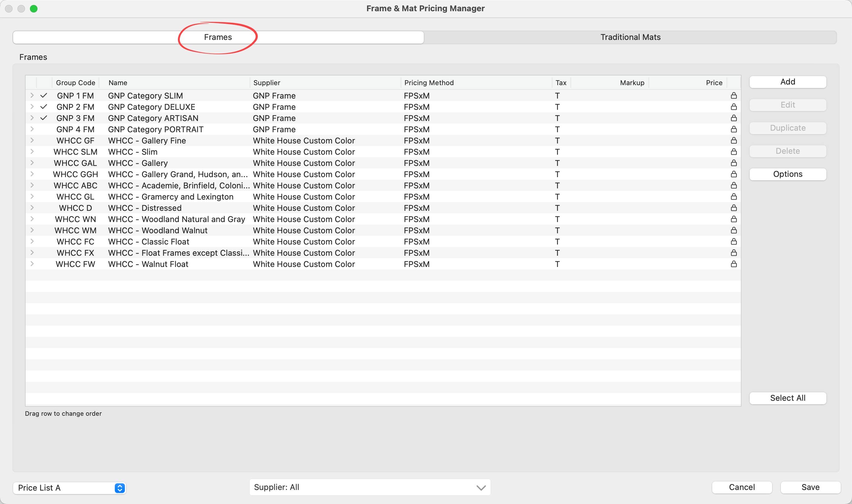The height and width of the screenshot is (504, 852).
Task: Click lock icon for WHCC Woodland Walnut
Action: 734,230
